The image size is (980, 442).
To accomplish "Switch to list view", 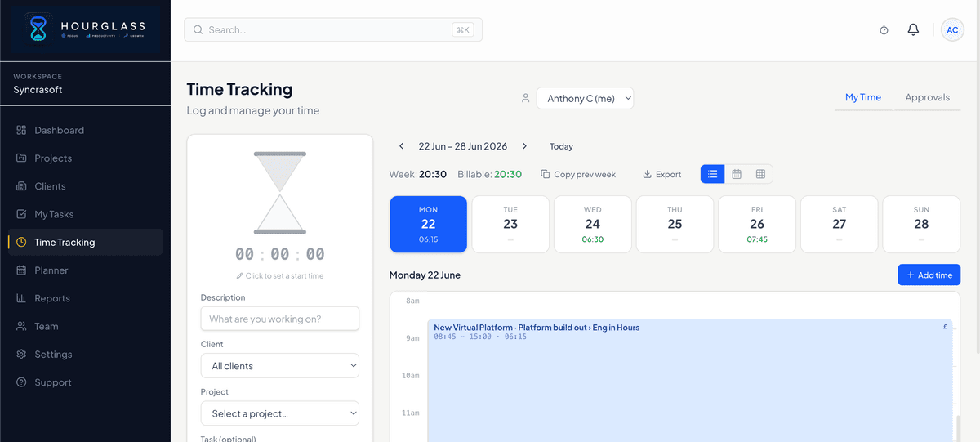I will click(713, 174).
